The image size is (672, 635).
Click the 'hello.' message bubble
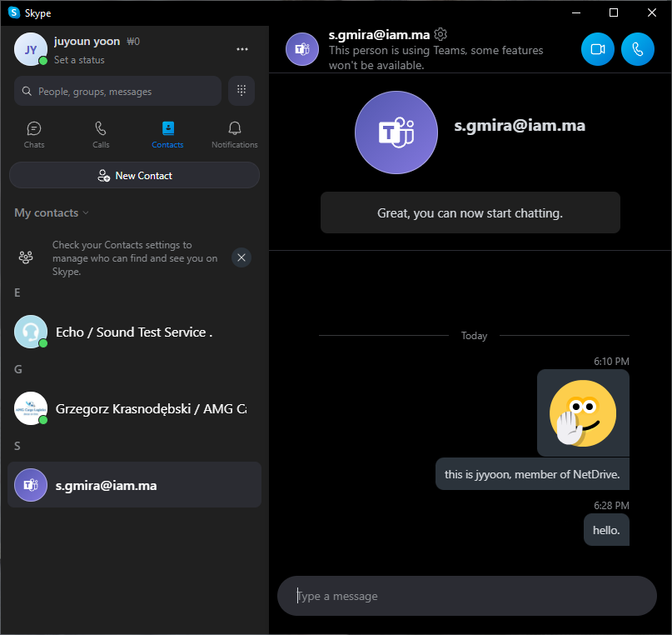pyautogui.click(x=606, y=530)
